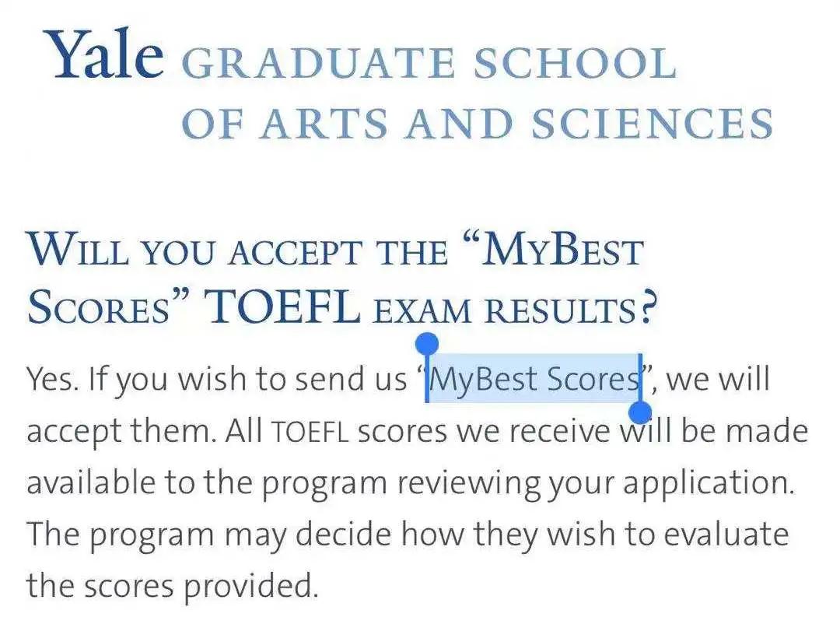
Task: Click the "GRADUATE SCHOOL" header text
Action: click(428, 65)
